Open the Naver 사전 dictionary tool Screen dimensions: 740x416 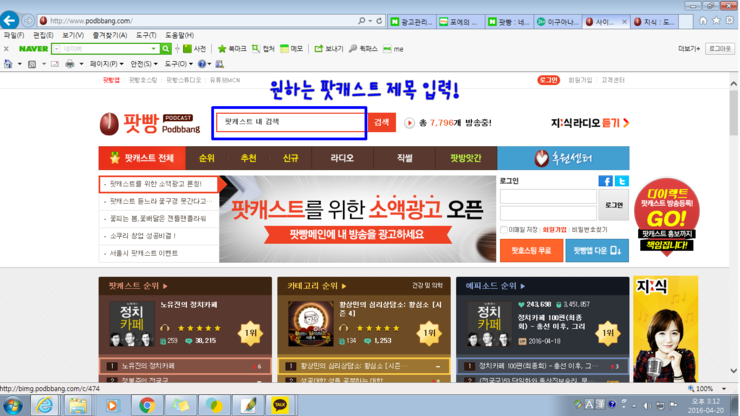[194, 49]
